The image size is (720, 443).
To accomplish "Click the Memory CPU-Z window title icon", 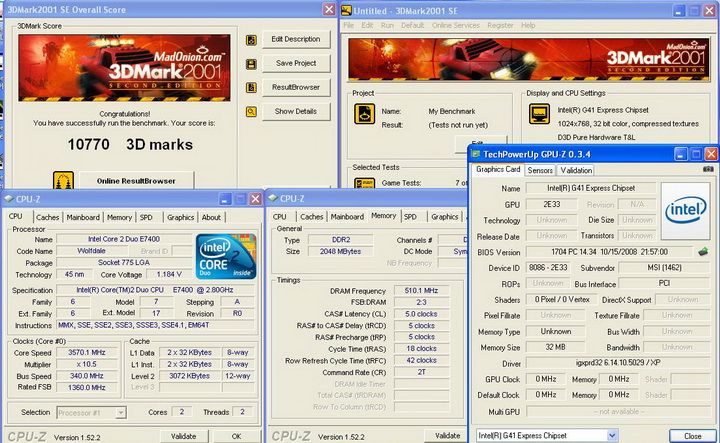I will (x=273, y=198).
